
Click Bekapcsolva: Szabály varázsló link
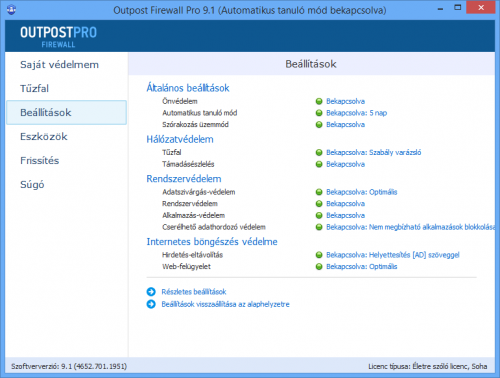(373, 153)
